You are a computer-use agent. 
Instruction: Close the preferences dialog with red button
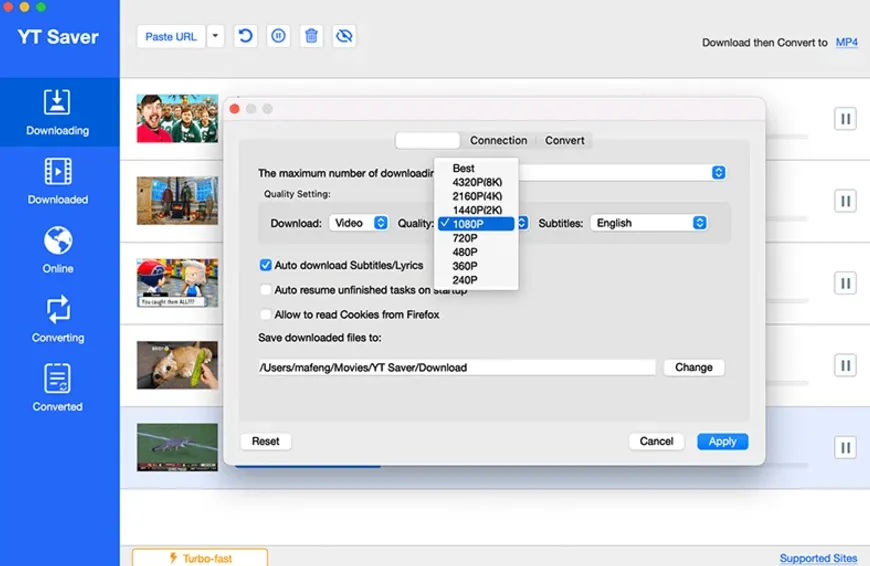235,109
